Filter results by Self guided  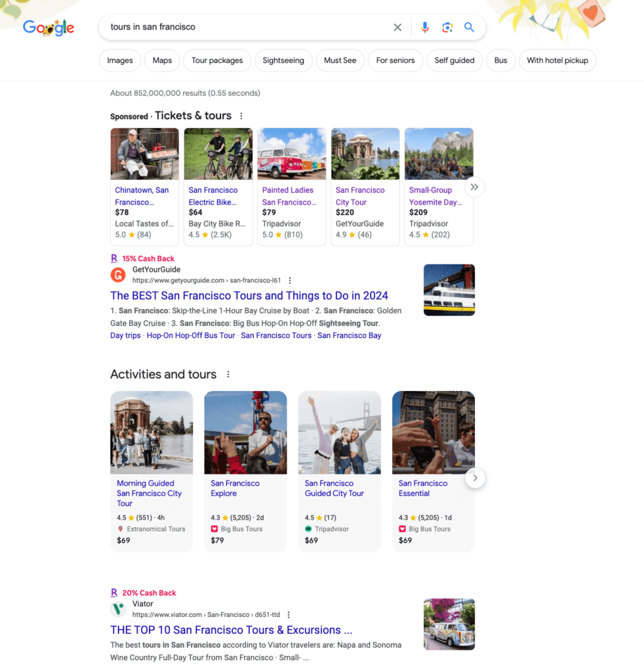454,60
